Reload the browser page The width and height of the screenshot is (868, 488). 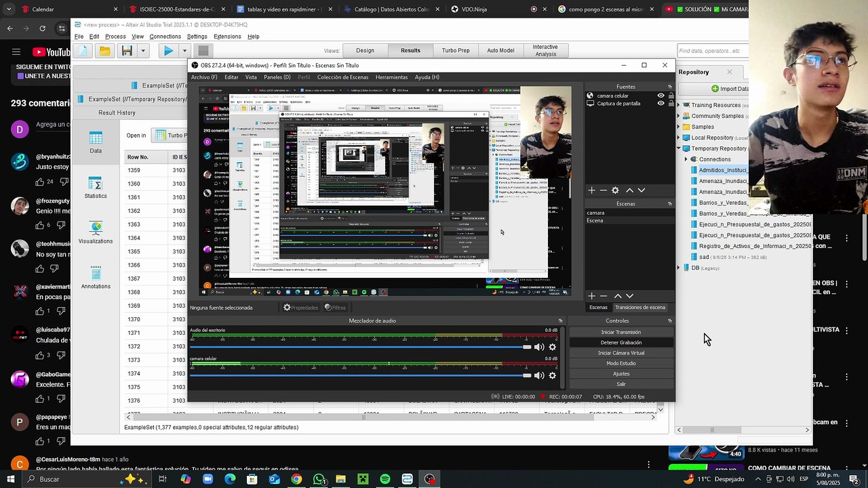[42, 28]
